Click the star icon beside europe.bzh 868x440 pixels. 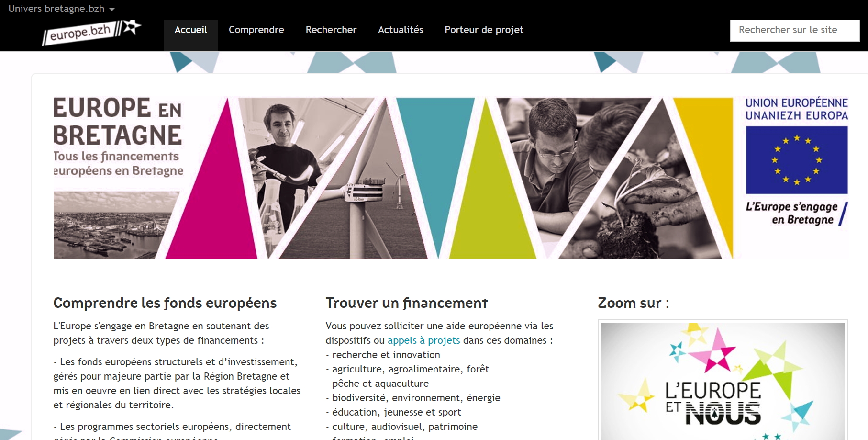(132, 27)
